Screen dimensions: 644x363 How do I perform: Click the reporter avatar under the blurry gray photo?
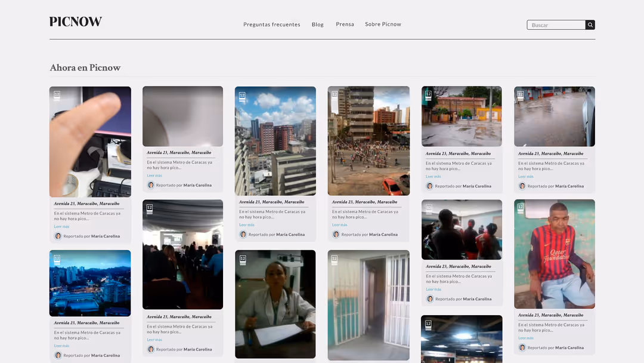pyautogui.click(x=151, y=185)
